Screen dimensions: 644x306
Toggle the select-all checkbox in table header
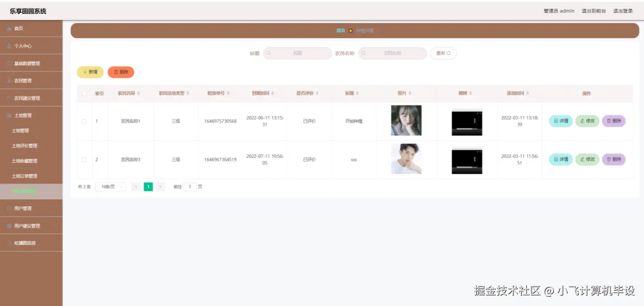84,93
